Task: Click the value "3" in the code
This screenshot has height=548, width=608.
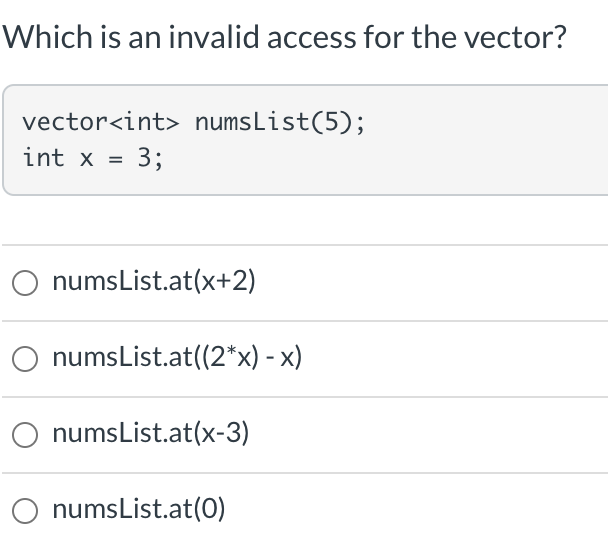Action: tap(145, 158)
